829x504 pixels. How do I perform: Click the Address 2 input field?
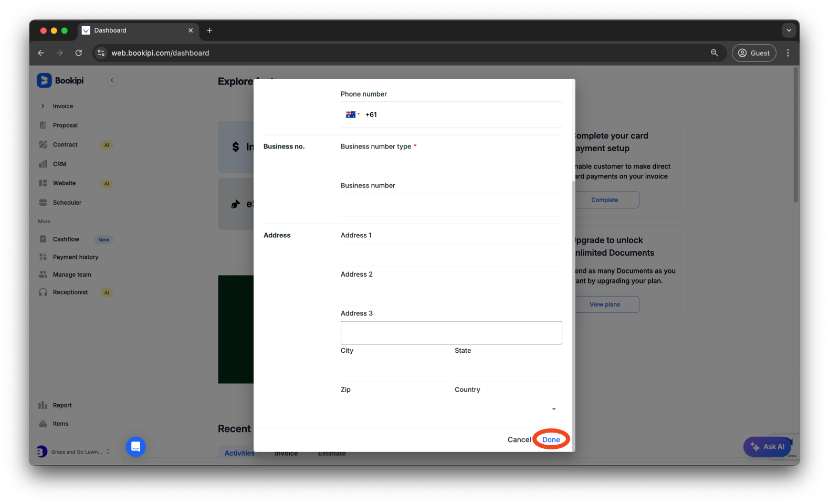pyautogui.click(x=451, y=293)
